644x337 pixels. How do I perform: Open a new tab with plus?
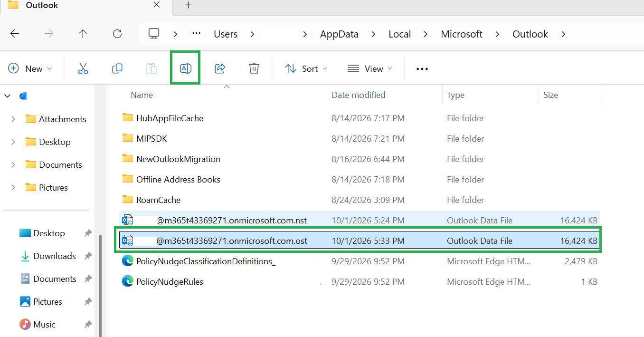coord(189,5)
